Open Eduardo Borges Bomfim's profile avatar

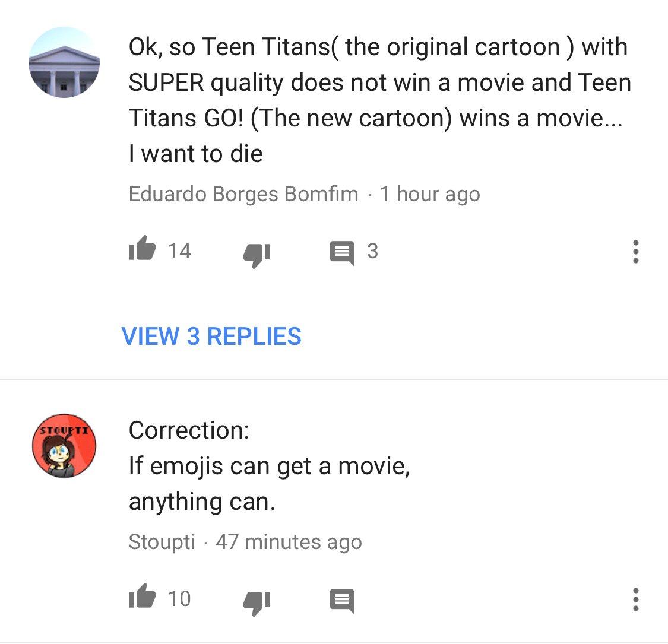(x=64, y=62)
